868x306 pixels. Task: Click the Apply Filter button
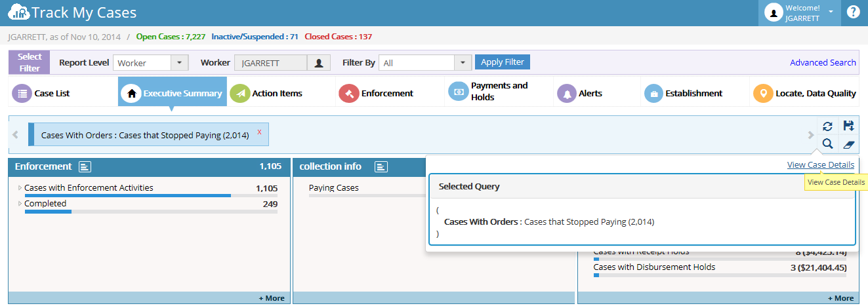pyautogui.click(x=502, y=62)
